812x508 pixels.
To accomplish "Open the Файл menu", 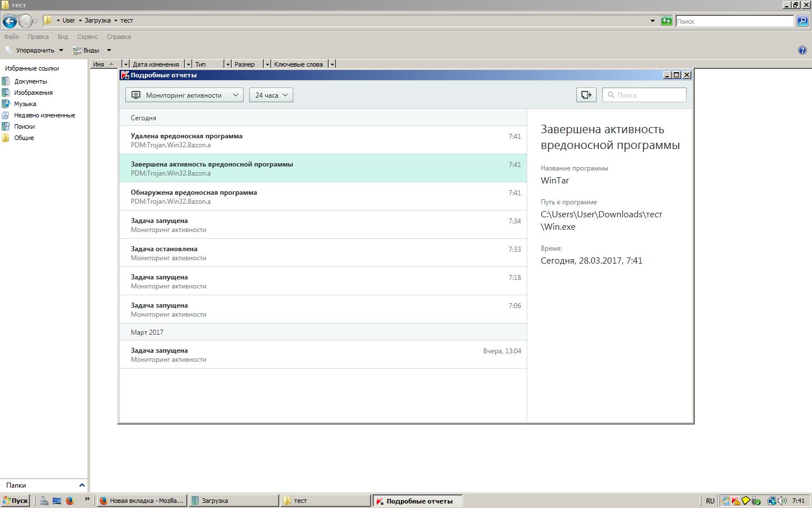I will pos(11,37).
